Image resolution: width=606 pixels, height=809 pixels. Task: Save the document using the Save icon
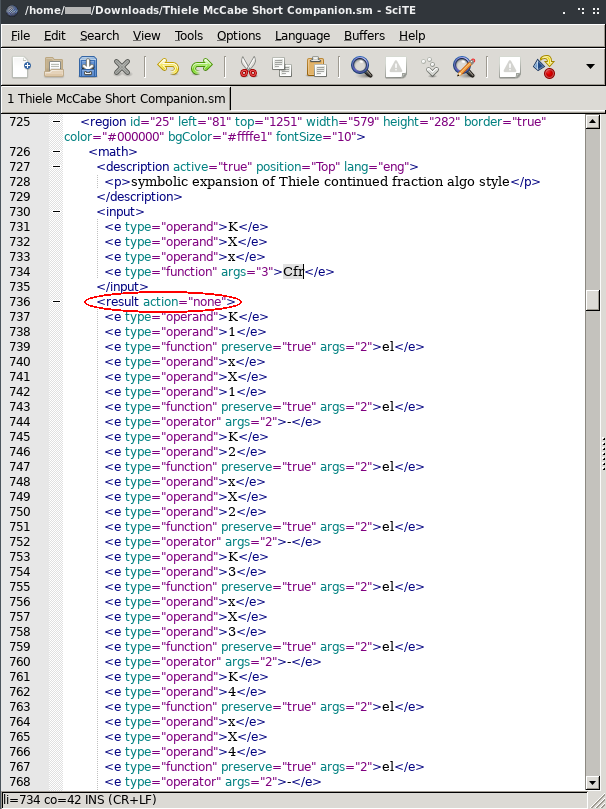coord(88,67)
